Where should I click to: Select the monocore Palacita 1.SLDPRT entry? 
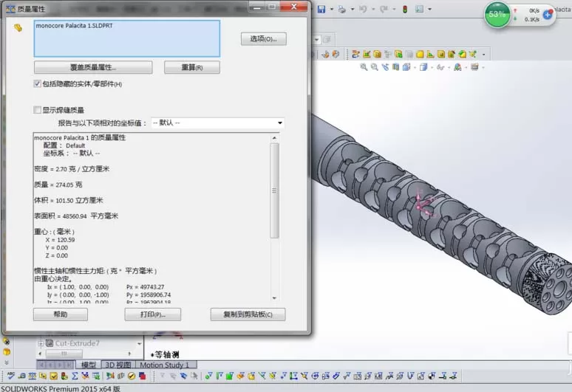pyautogui.click(x=74, y=26)
